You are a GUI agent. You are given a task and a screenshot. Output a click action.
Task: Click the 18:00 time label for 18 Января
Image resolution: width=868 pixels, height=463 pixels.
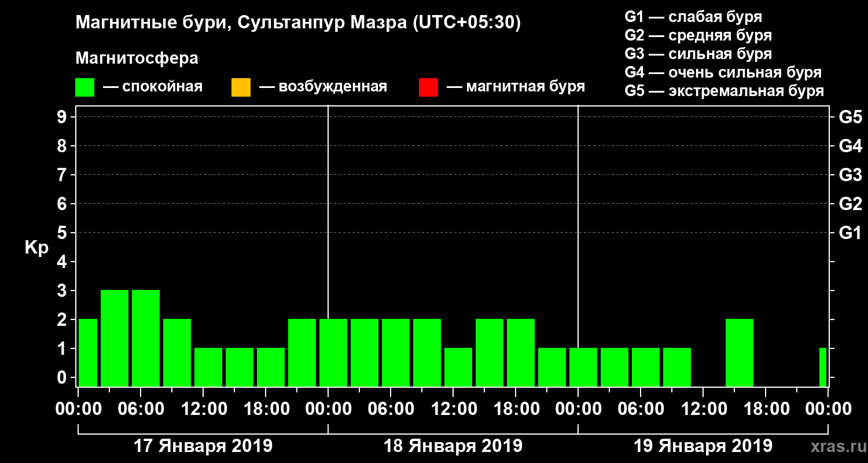pos(516,409)
